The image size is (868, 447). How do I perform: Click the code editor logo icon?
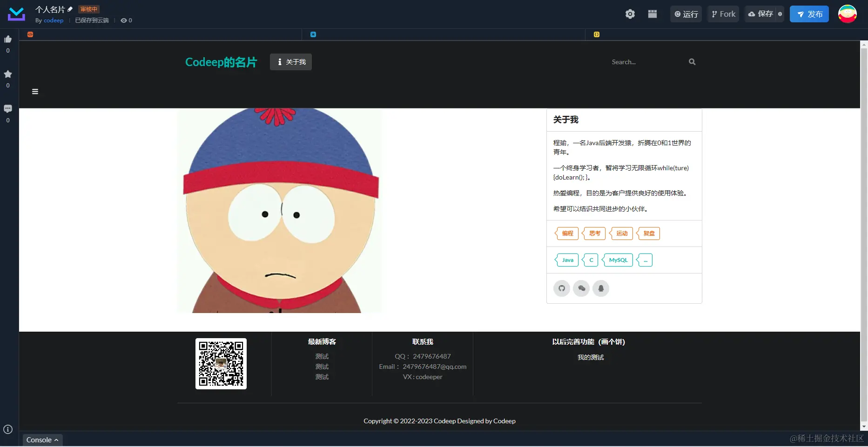pos(16,14)
